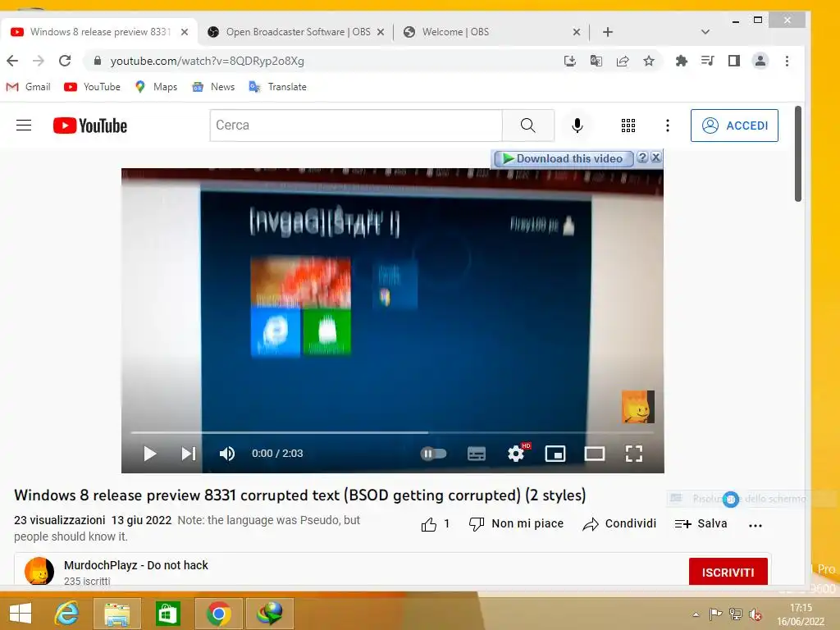This screenshot has width=840, height=630.
Task: Open News bookmark
Action: 213,87
